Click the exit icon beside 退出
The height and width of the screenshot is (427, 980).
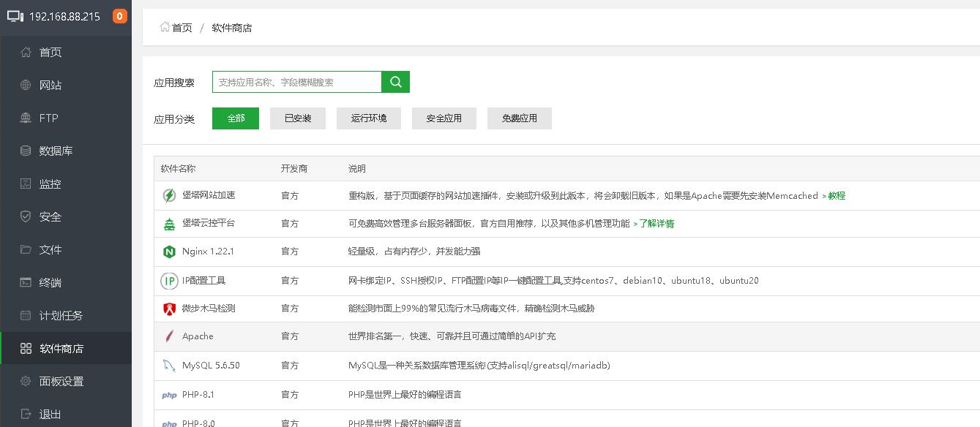click(x=26, y=414)
